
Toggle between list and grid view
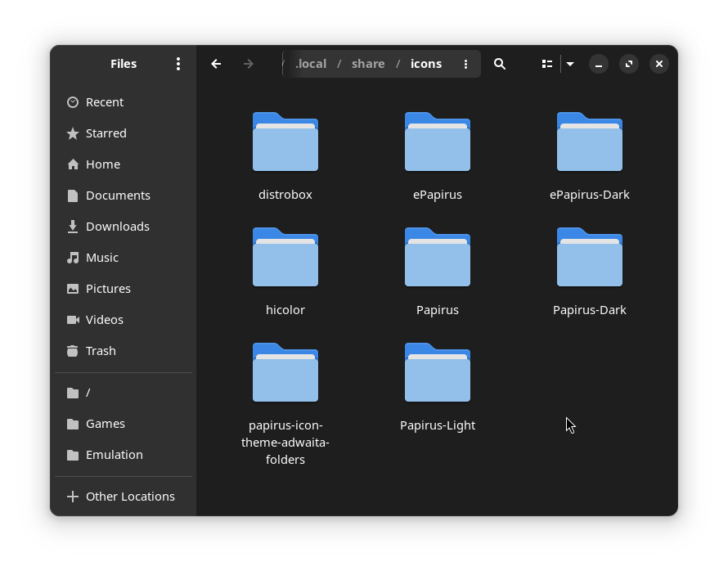point(547,64)
